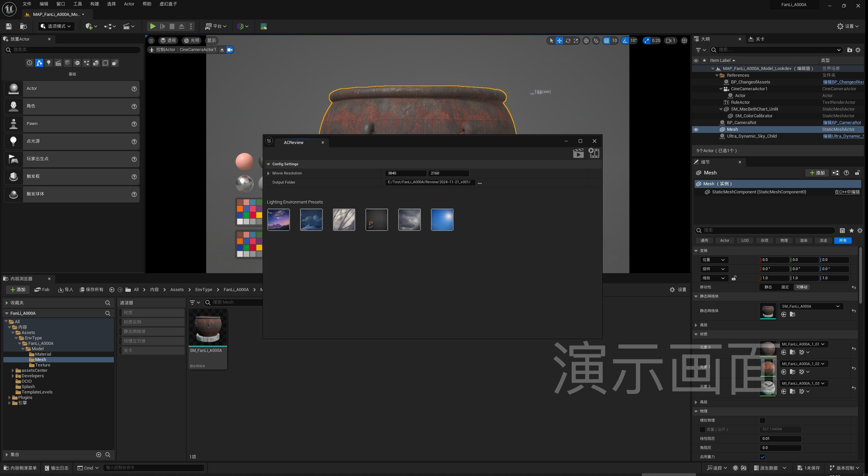Open outliner settings gear icon
868x476 pixels.
(858, 50)
